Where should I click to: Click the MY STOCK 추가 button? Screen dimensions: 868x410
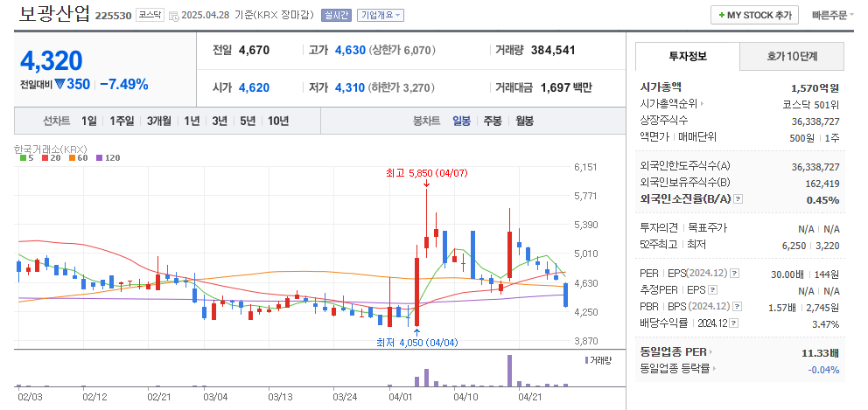754,16
